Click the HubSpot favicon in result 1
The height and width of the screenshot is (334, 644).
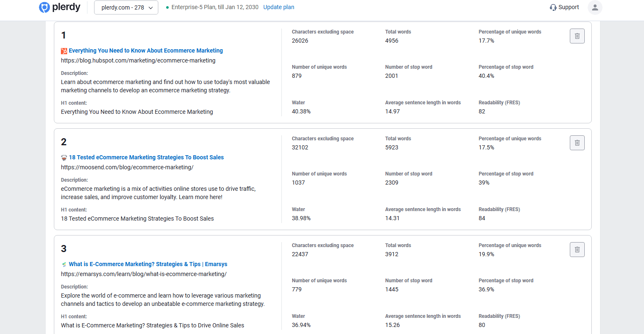(64, 51)
